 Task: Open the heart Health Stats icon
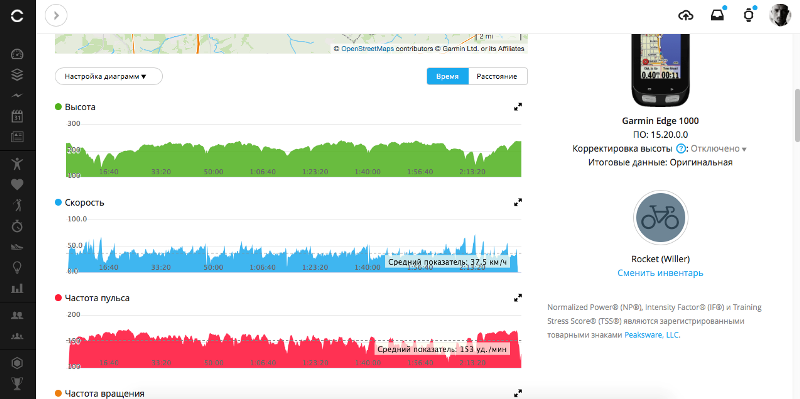click(x=17, y=184)
